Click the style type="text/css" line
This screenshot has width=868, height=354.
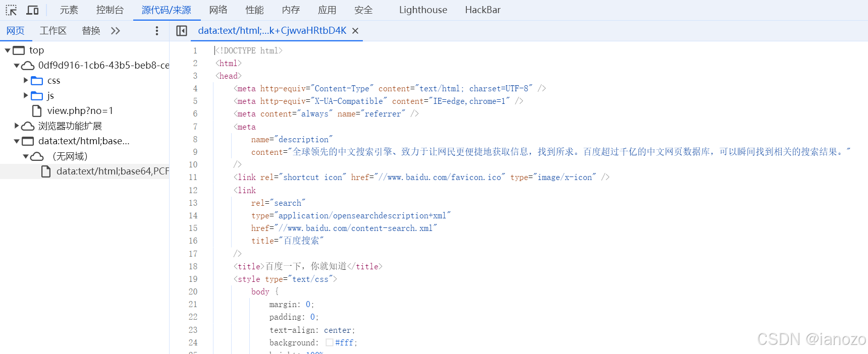(286, 279)
